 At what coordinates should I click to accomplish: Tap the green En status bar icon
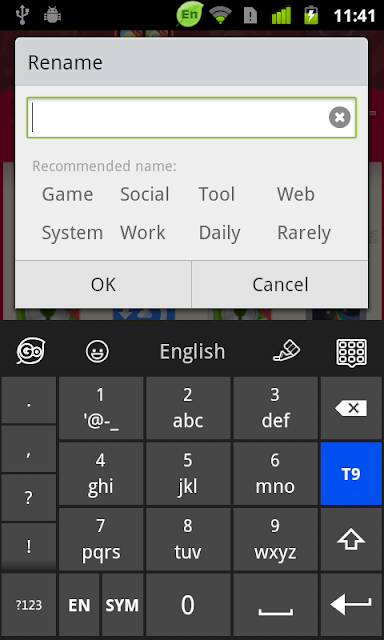[190, 15]
